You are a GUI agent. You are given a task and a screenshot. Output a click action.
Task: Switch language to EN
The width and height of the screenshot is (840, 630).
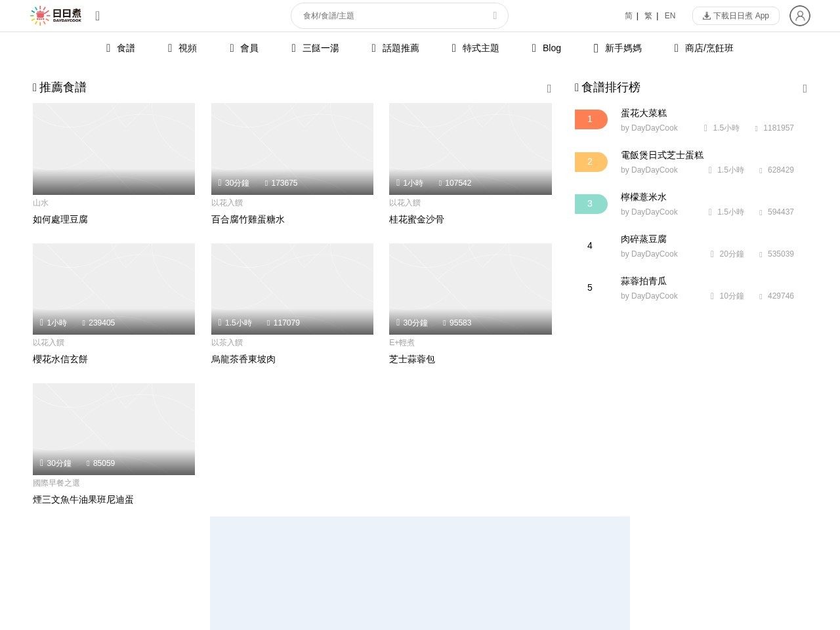(669, 16)
